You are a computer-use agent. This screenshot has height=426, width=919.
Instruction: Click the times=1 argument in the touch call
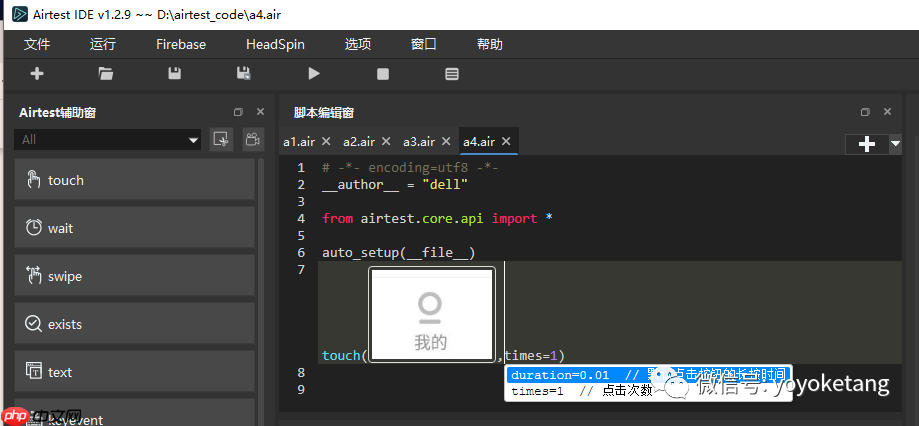coord(531,356)
